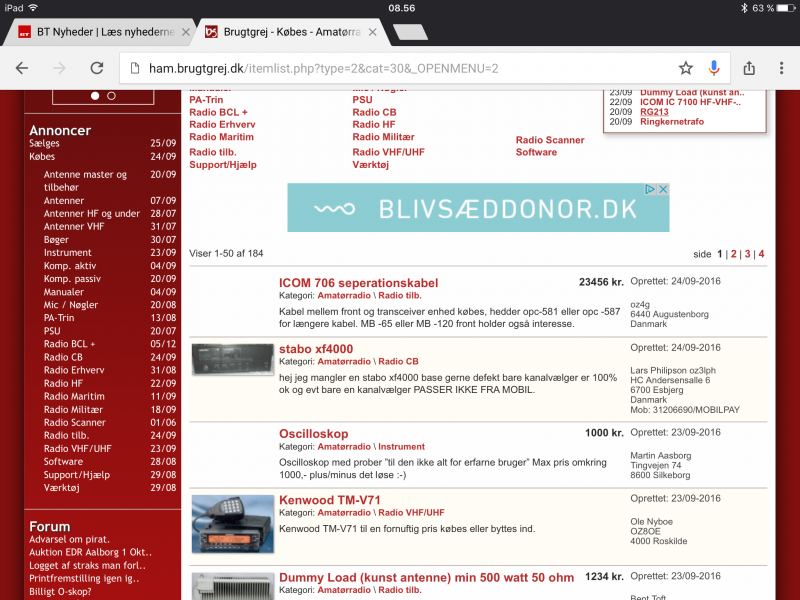The image size is (800, 600).
Task: Activate voice search microphone
Action: (714, 68)
